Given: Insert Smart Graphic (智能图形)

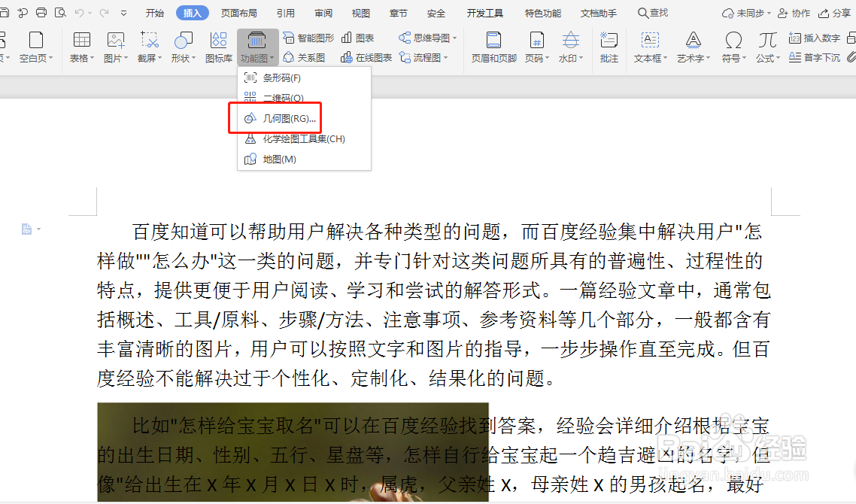Looking at the screenshot, I should [308, 38].
